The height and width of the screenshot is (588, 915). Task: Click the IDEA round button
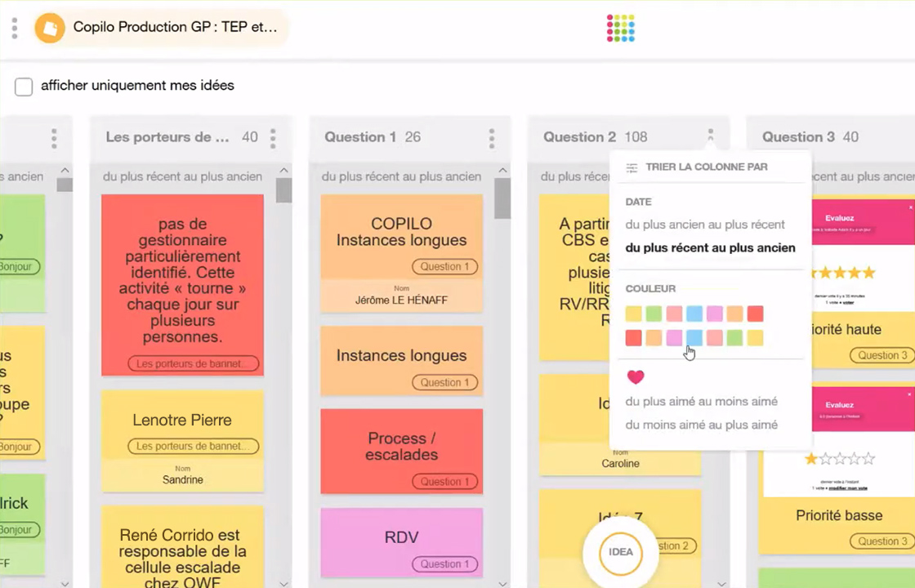click(620, 552)
